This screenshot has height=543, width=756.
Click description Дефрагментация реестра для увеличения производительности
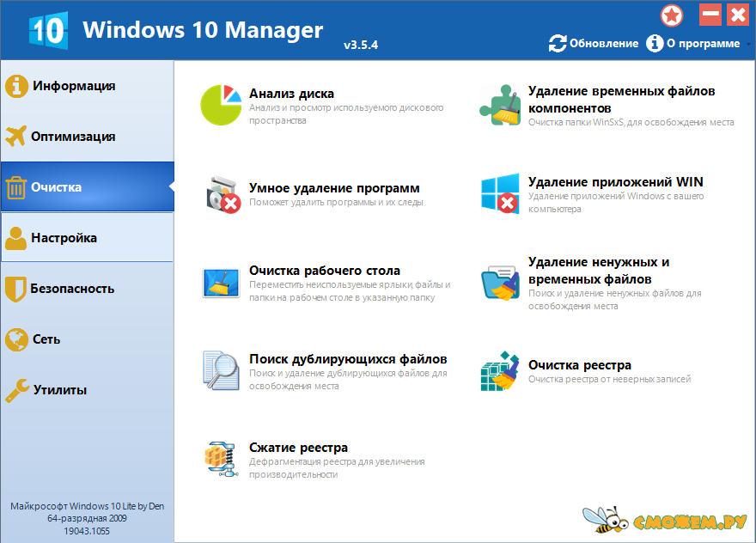coord(337,468)
